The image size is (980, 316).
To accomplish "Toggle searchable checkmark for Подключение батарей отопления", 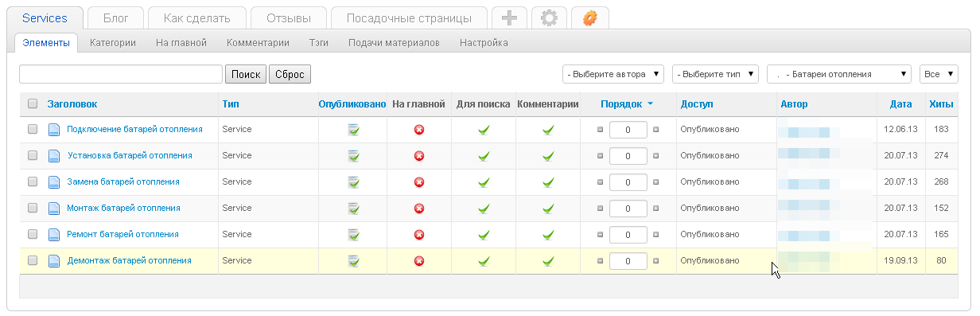I will pyautogui.click(x=484, y=130).
